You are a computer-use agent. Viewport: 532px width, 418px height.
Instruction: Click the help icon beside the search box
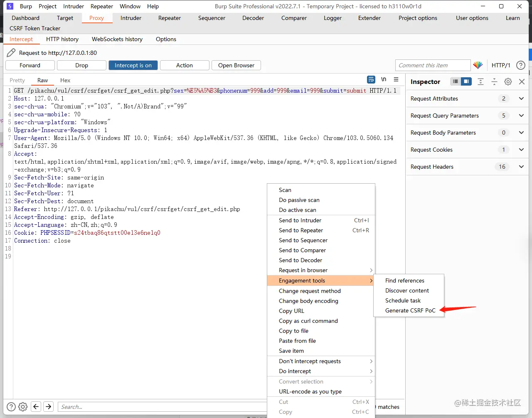[x=11, y=407]
